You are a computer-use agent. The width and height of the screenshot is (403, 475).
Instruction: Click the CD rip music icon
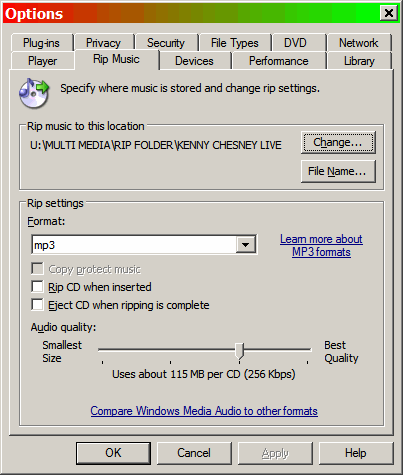pos(34,93)
